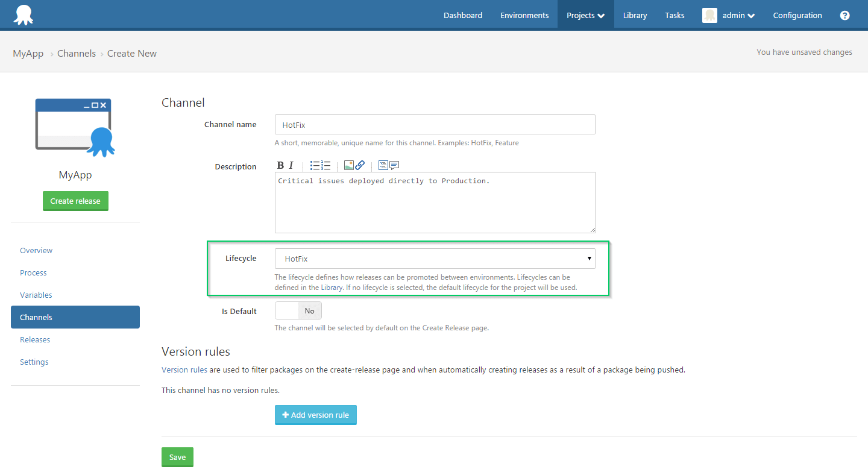Expand the Projects menu in the navbar
Image resolution: width=868 pixels, height=475 pixels.
click(x=585, y=16)
